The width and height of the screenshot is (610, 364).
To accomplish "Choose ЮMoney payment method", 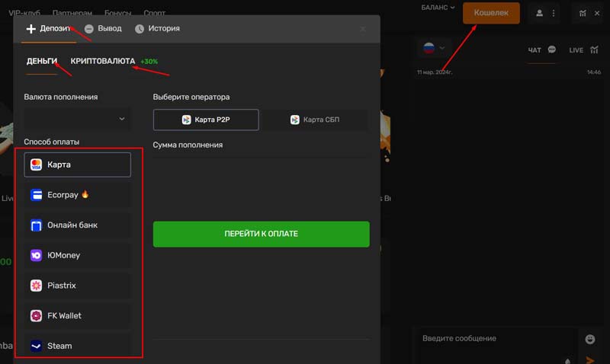I will 78,255.
